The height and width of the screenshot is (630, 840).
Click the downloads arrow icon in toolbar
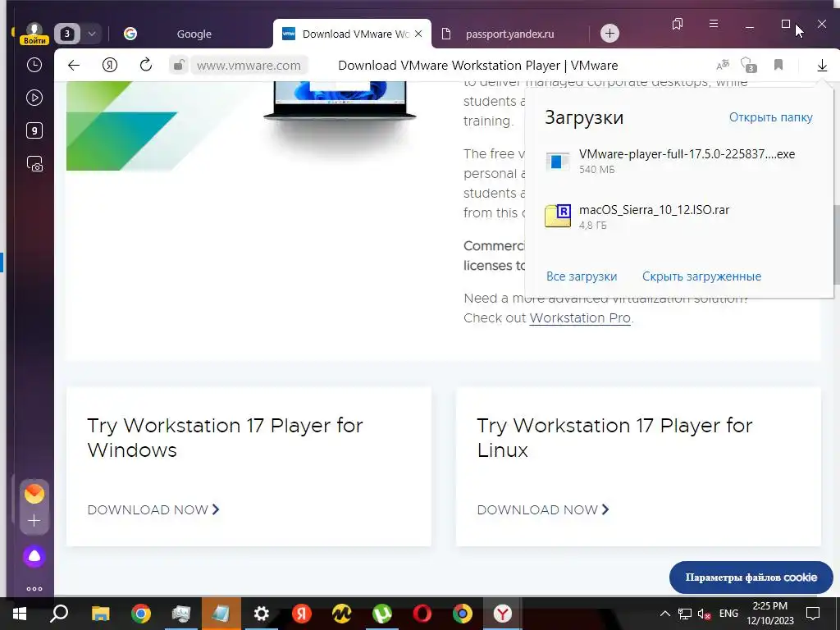(822, 66)
